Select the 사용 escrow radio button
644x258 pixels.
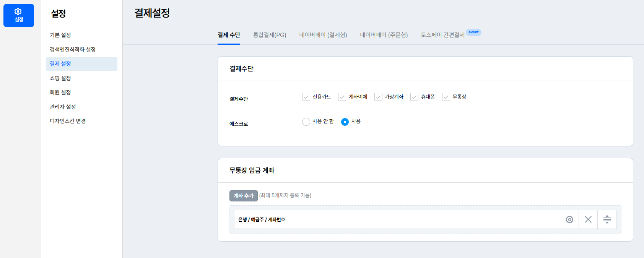(x=345, y=122)
